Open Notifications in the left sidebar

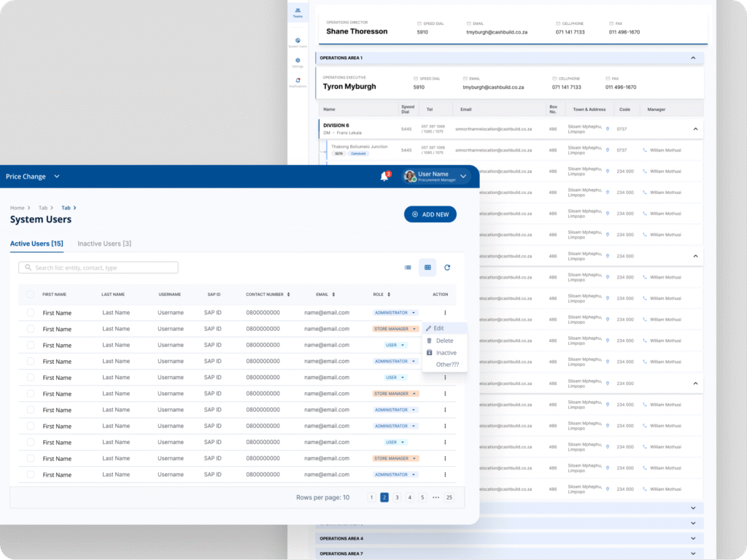(298, 82)
